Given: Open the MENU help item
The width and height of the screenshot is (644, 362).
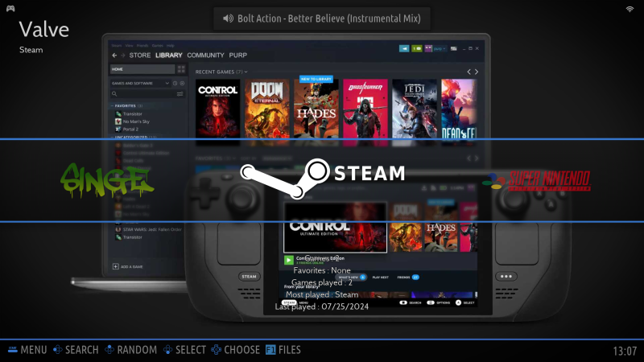Looking at the screenshot, I should (x=27, y=350).
